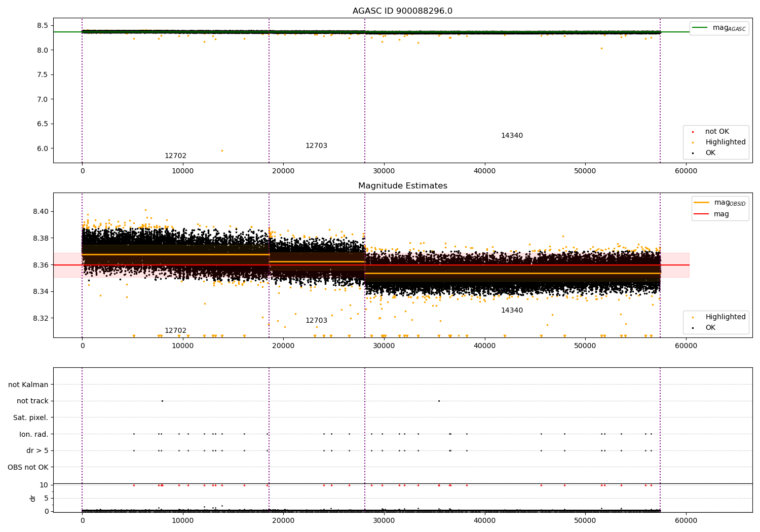Click the 'OBS not OK' row label
The height and width of the screenshot is (532, 760).
[x=28, y=467]
